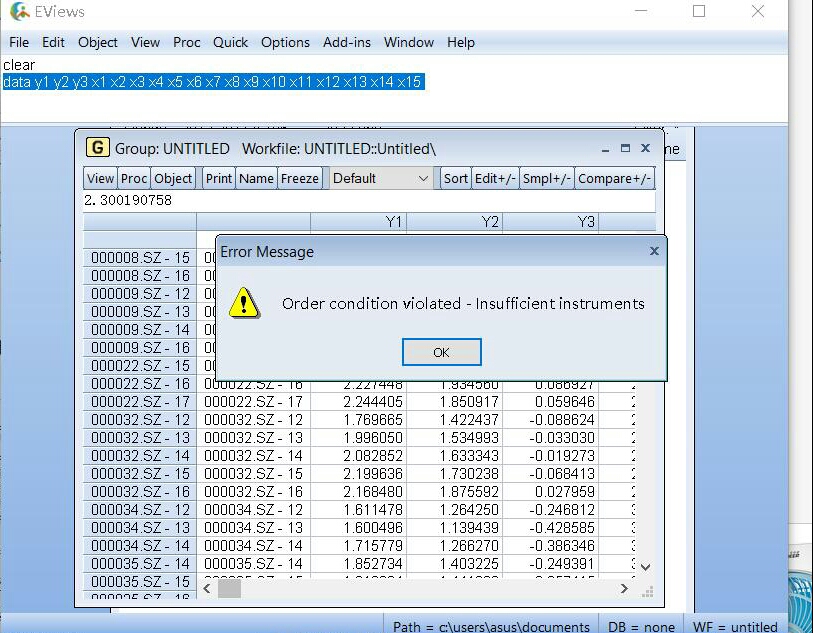This screenshot has height=633, width=813.
Task: Open the Quick menu
Action: point(230,42)
